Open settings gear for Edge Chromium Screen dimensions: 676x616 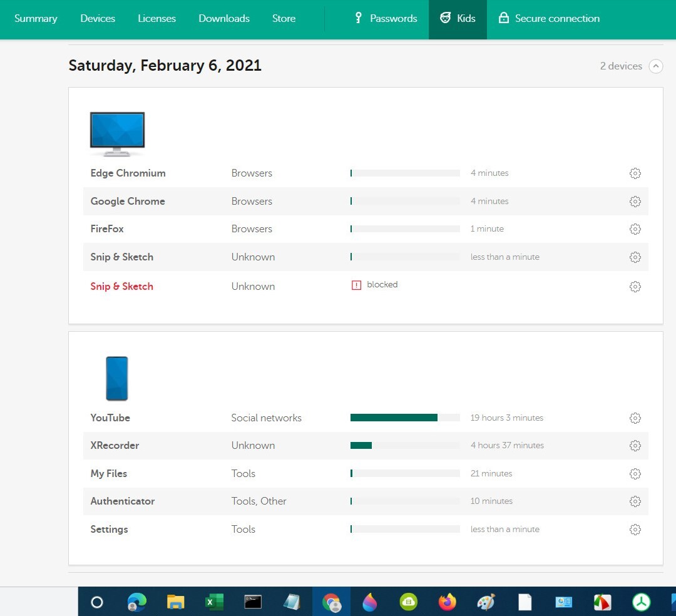(635, 173)
